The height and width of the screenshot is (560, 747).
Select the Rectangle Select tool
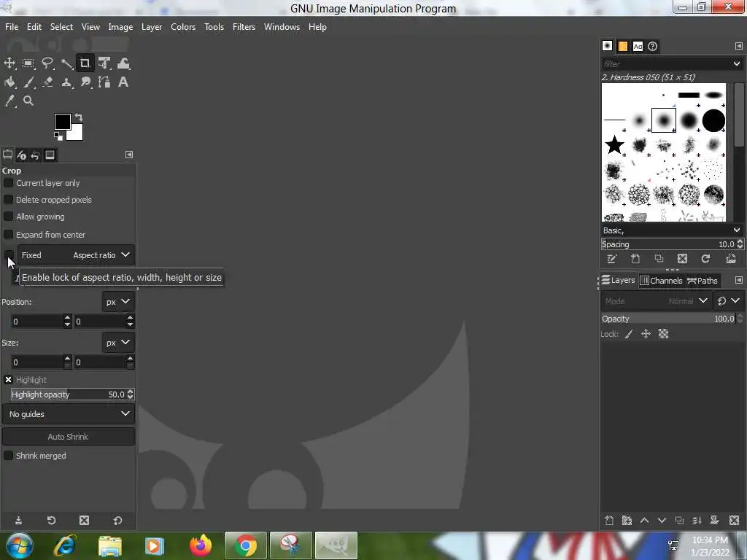click(28, 63)
